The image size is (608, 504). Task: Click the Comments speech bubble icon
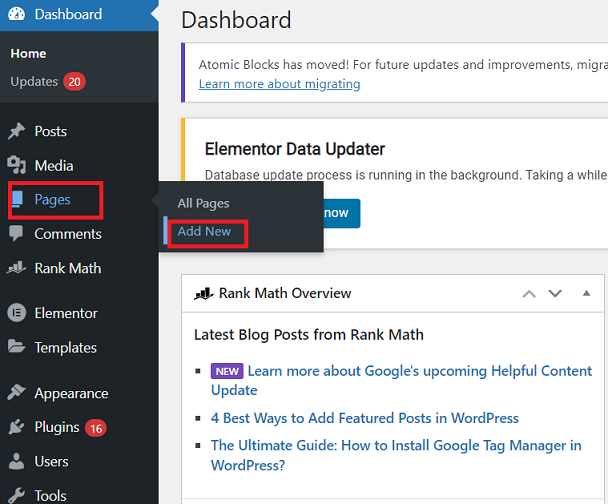pos(16,233)
